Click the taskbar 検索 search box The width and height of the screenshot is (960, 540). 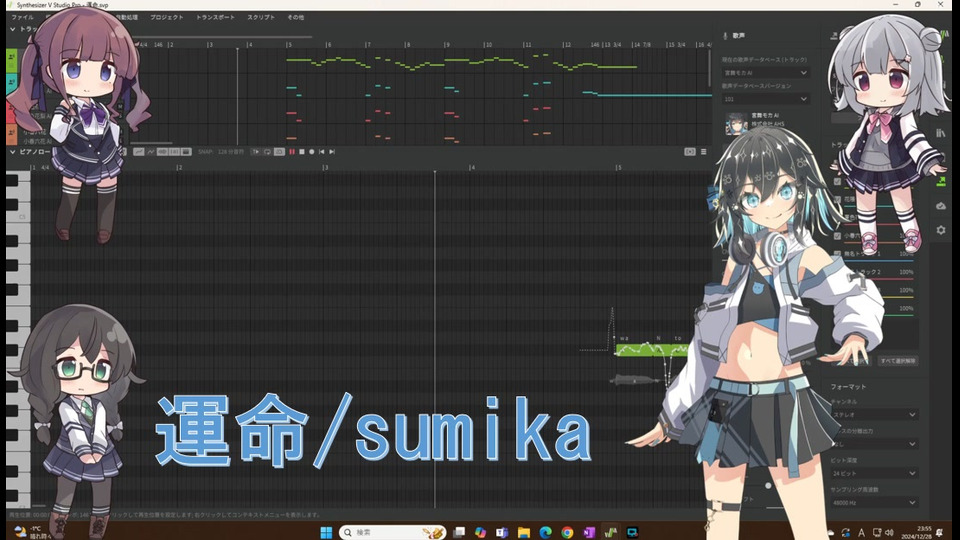[x=392, y=532]
